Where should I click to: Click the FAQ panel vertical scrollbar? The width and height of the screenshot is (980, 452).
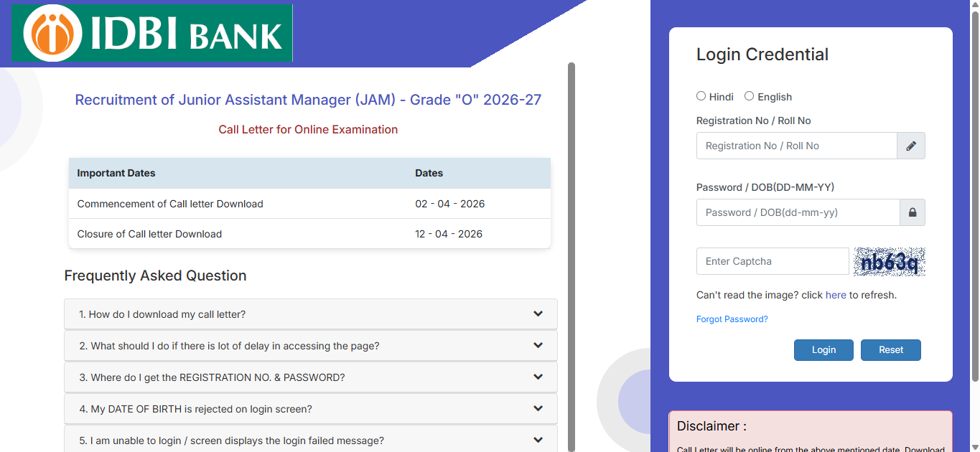click(x=571, y=251)
